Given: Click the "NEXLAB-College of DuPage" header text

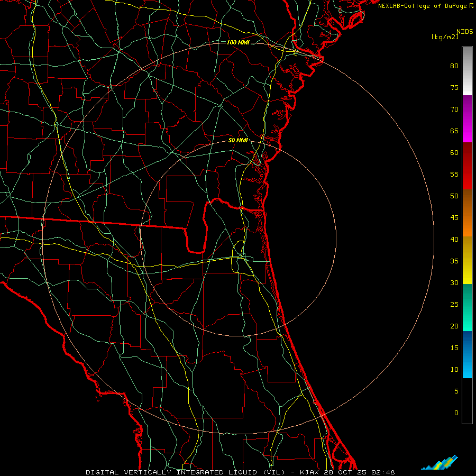Looking at the screenshot, I should point(422,6).
